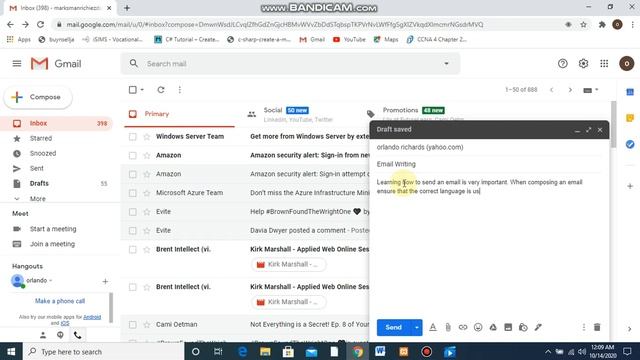Image resolution: width=640 pixels, height=360 pixels.
Task: Send the email with Send button
Action: (393, 327)
